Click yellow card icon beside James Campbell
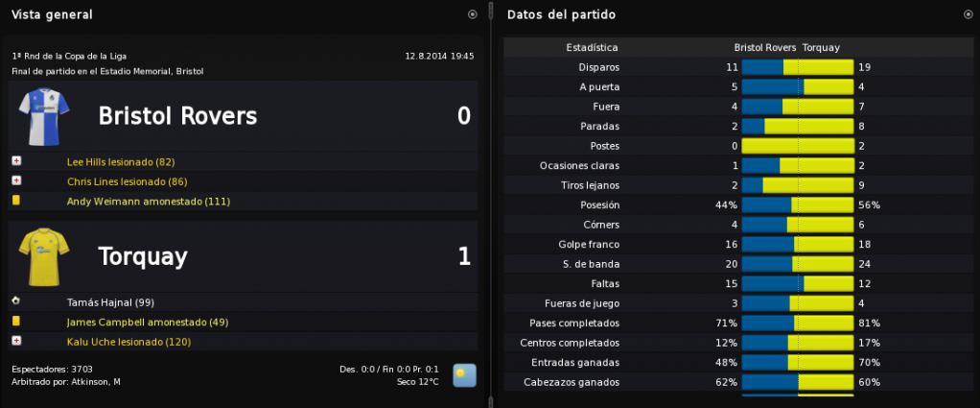This screenshot has width=980, height=408. (x=16, y=321)
